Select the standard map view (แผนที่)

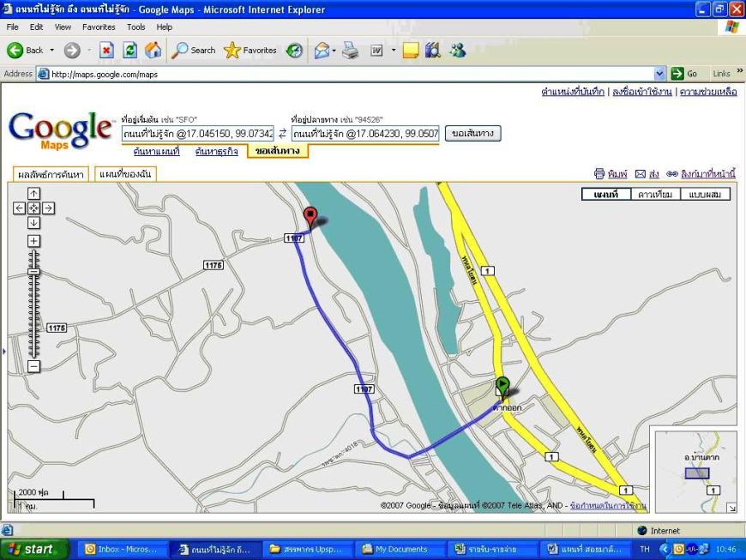(x=606, y=195)
